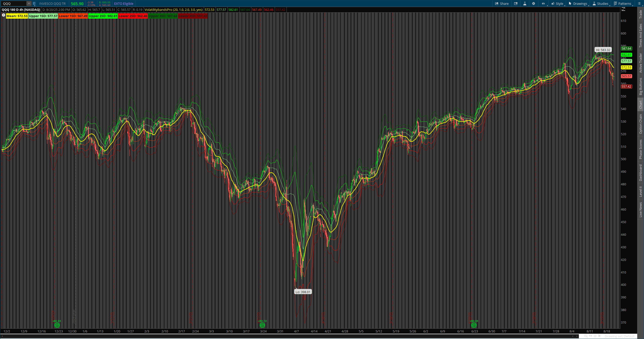This screenshot has height=339, width=644.
Task: Click the linked chart group number badge beside QQQ
Action: click(x=34, y=4)
